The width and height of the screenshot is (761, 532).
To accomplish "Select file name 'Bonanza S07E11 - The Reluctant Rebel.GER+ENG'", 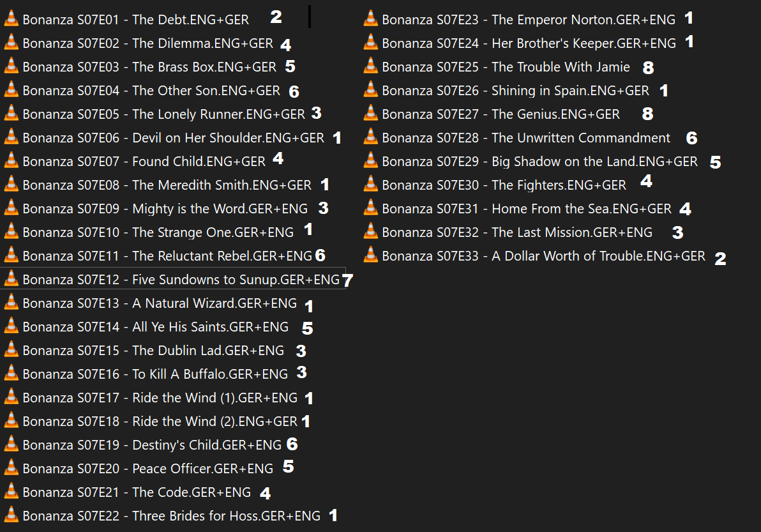I will point(167,256).
